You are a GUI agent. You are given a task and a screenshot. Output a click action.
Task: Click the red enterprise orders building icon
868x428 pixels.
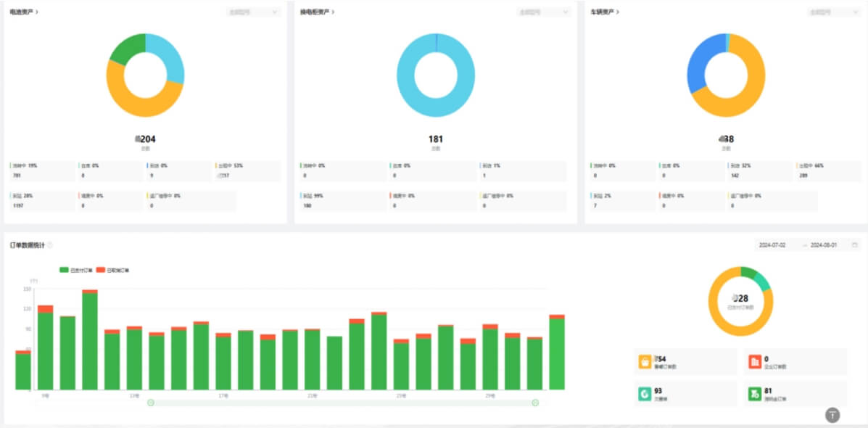click(755, 361)
